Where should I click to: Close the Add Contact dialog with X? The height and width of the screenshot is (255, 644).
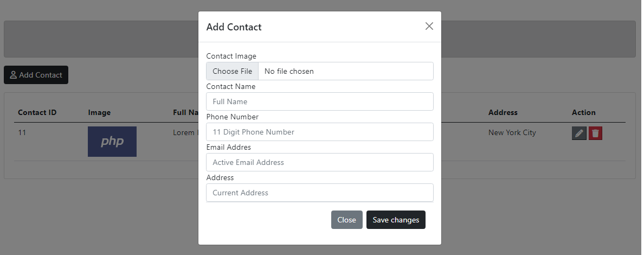[429, 27]
